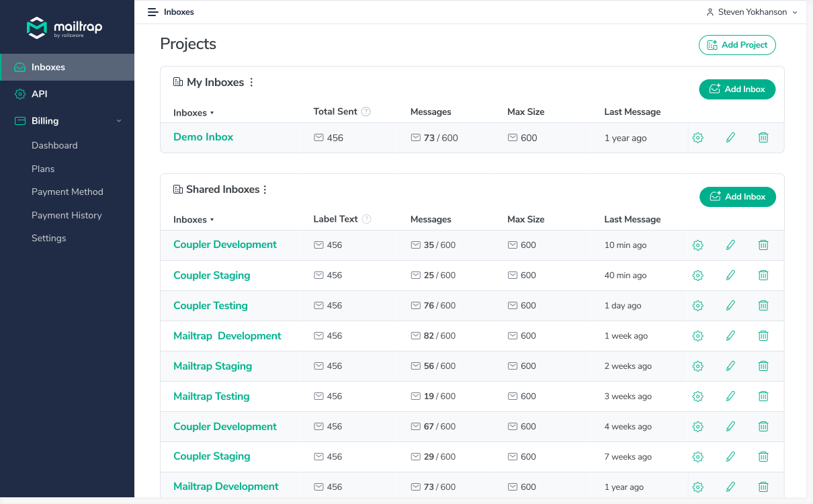The width and height of the screenshot is (813, 504).
Task: Open settings for Mailtrap Development with 73 messages
Action: 698,487
